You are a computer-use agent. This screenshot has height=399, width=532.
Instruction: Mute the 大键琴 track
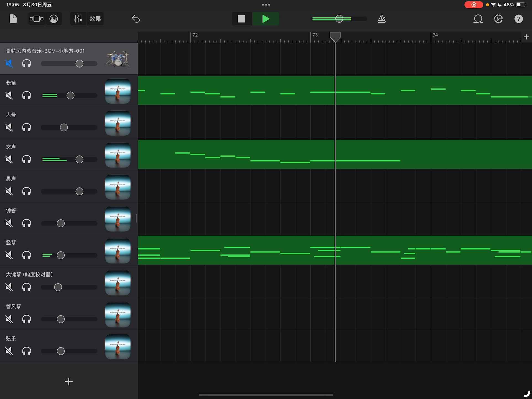(x=9, y=287)
